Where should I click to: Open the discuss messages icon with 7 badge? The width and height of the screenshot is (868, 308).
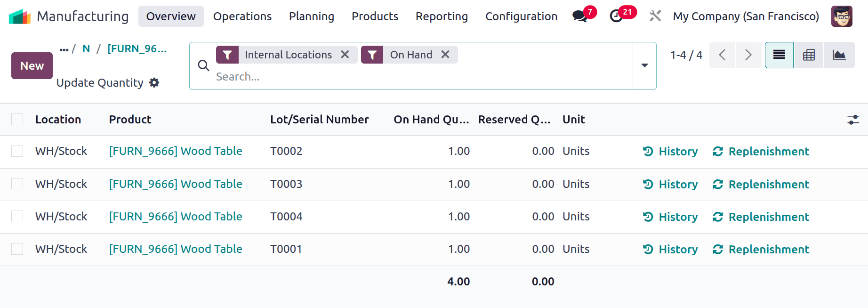580,16
